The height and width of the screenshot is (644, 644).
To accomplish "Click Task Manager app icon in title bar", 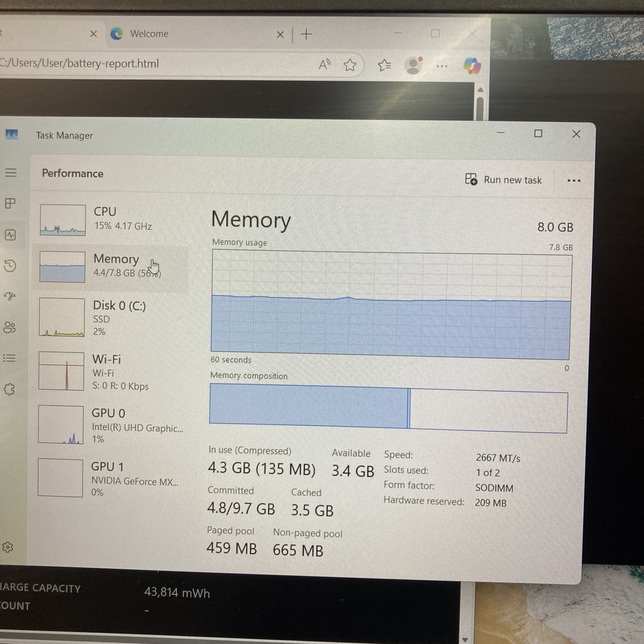I will click(12, 134).
